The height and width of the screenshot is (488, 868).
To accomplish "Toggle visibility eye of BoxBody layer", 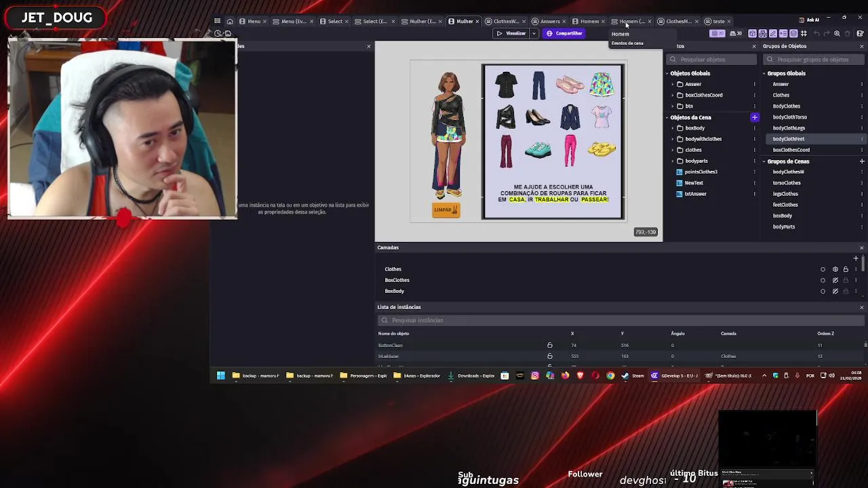I will coord(835,291).
